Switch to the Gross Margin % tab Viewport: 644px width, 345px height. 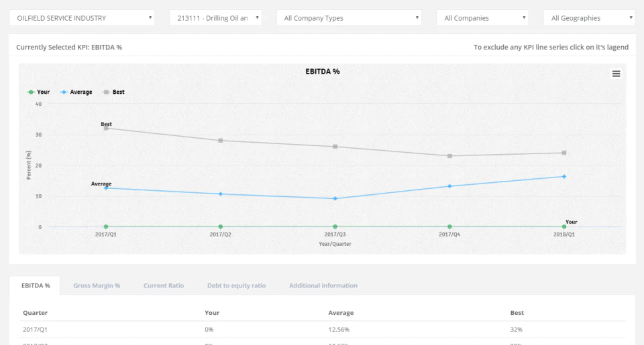[97, 285]
